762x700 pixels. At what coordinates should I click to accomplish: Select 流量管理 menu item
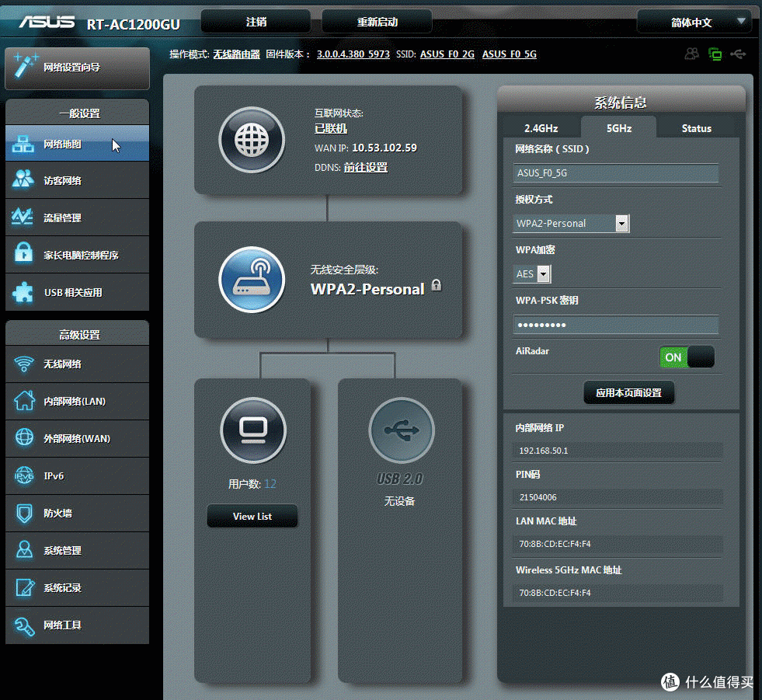(77, 218)
